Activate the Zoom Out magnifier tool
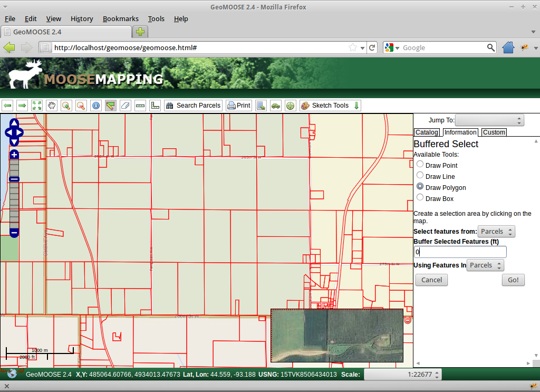The height and width of the screenshot is (392, 540). pyautogui.click(x=81, y=106)
